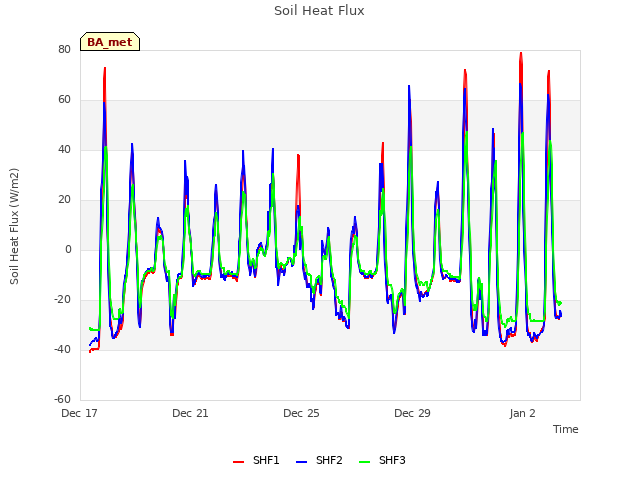Image resolution: width=640 pixels, height=480 pixels.
Task: Click the Dec 25 x-axis label
Action: point(301,413)
